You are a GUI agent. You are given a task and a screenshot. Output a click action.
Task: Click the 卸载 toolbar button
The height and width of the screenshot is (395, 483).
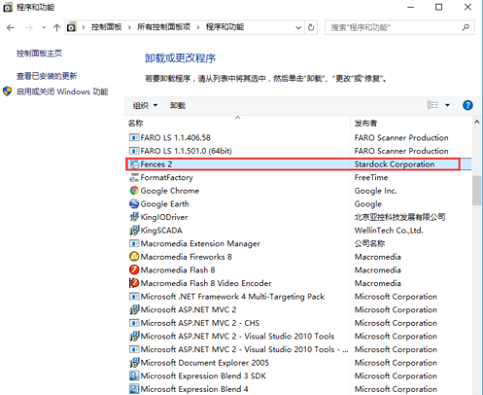(177, 106)
